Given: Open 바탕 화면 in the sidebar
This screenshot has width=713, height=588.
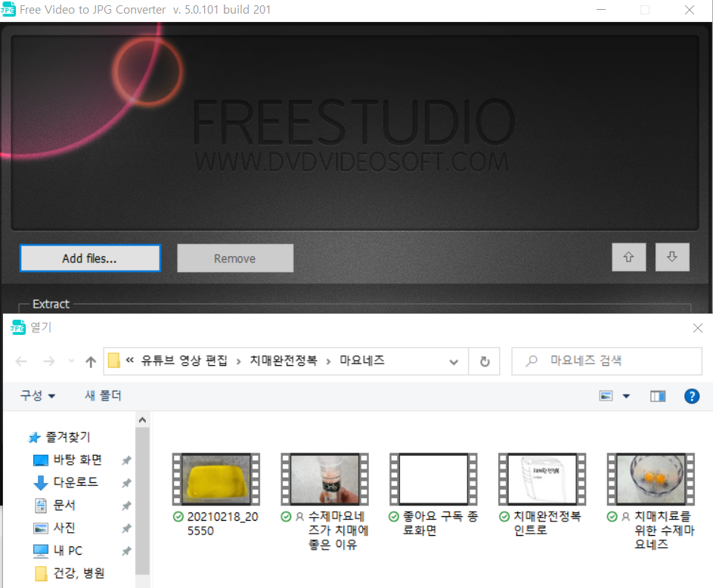Looking at the screenshot, I should [x=68, y=460].
